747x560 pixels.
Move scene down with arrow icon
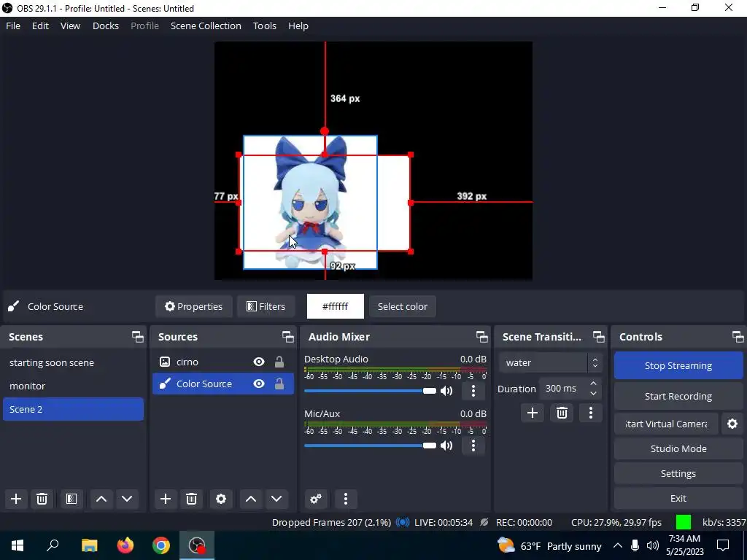(x=127, y=499)
